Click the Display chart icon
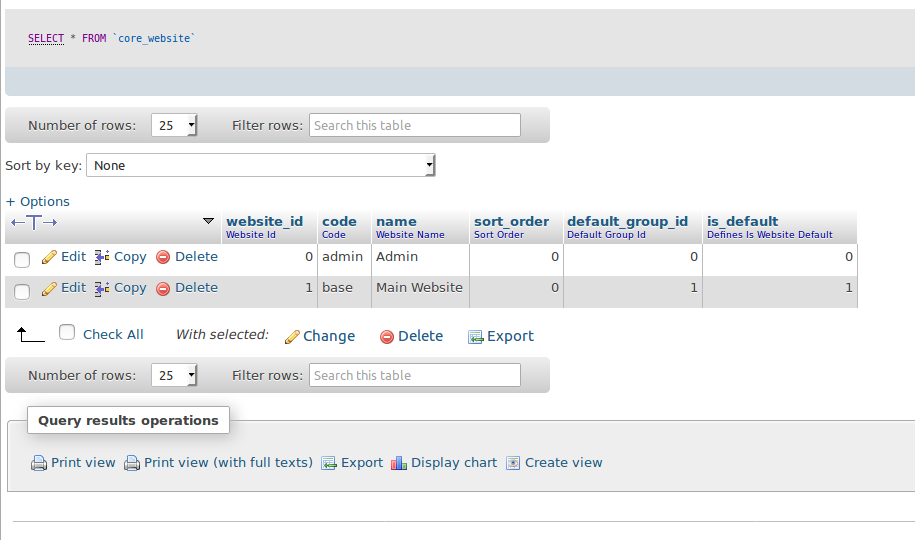The height and width of the screenshot is (540, 915). coord(399,463)
